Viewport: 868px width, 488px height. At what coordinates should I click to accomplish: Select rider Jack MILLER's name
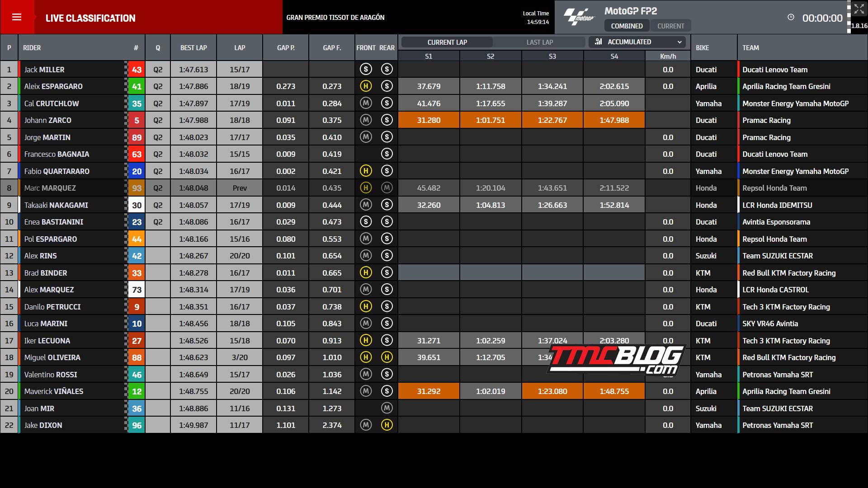coord(44,70)
